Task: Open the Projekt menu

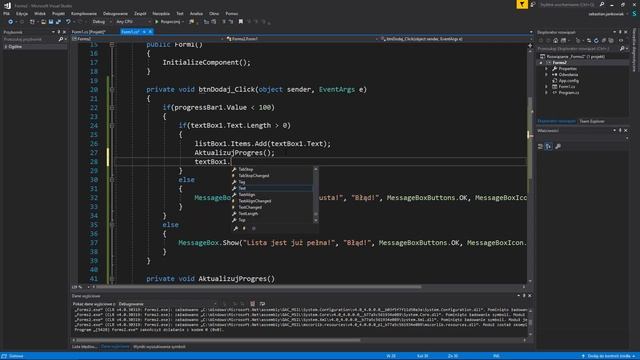Action: click(58, 13)
